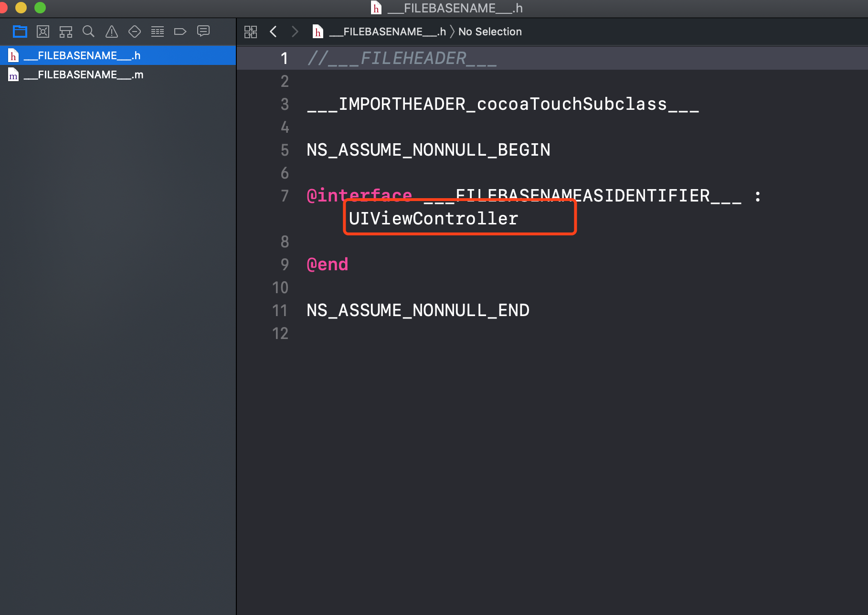
Task: Click NS_ASSUME_NONNULL_END on line 11
Action: click(418, 310)
